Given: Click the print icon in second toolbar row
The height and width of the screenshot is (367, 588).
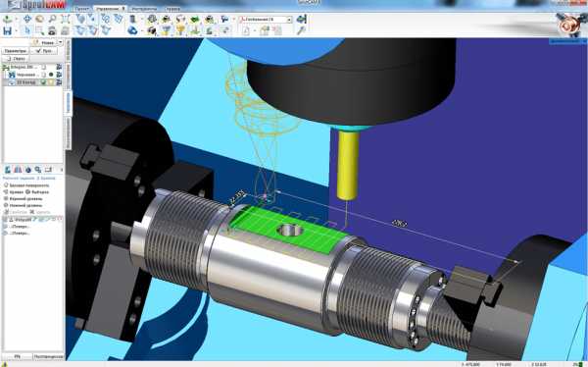Looking at the screenshot, I should tap(52, 30).
